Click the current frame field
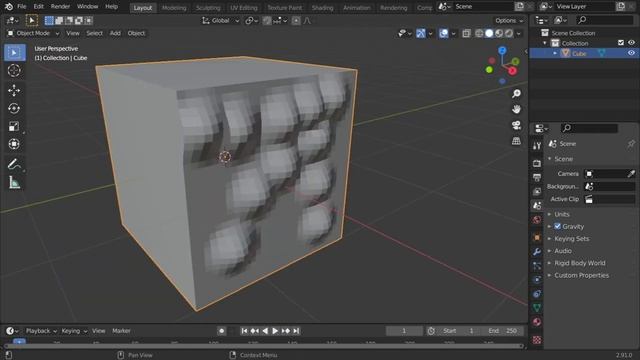Image resolution: width=640 pixels, height=360 pixels. [404, 331]
